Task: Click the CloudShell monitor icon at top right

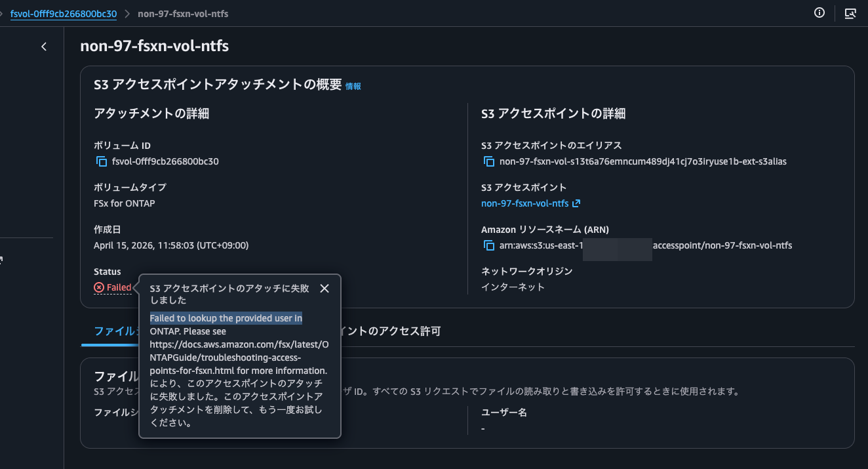Action: tap(852, 12)
